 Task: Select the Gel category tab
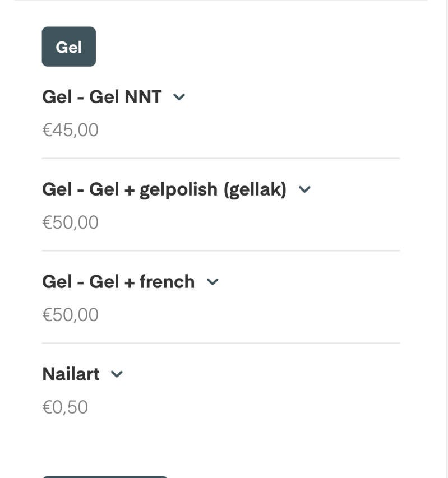coord(68,47)
